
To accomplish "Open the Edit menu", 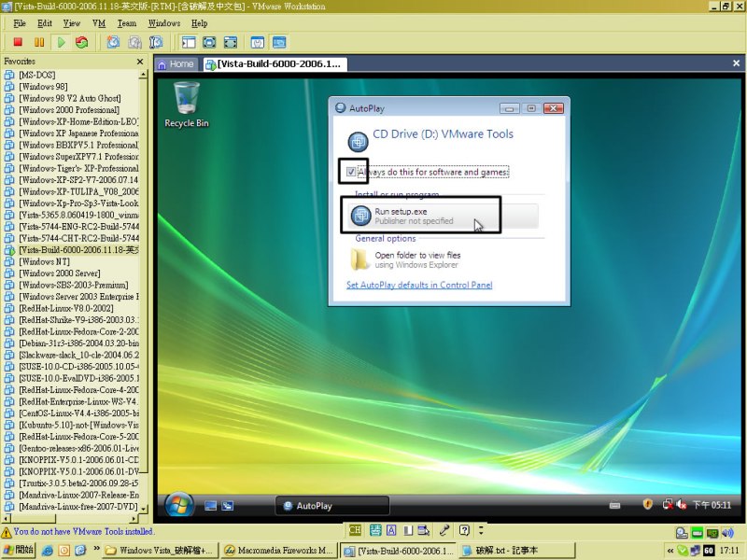I will 45,23.
